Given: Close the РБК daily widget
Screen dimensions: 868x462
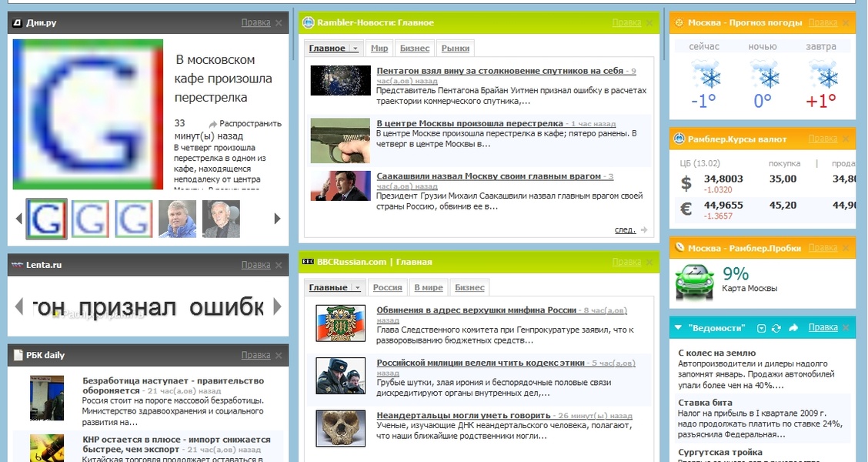Looking at the screenshot, I should point(279,355).
